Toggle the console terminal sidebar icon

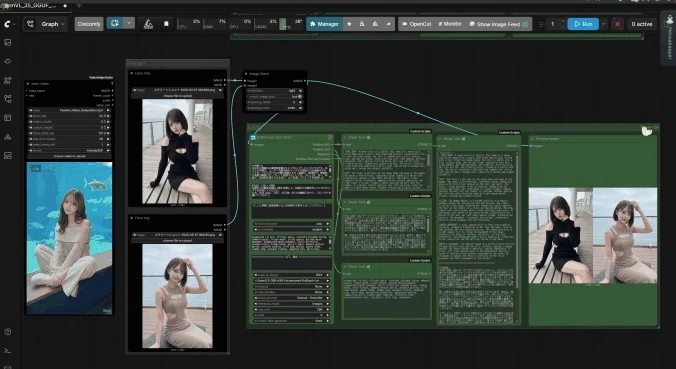tap(8, 350)
